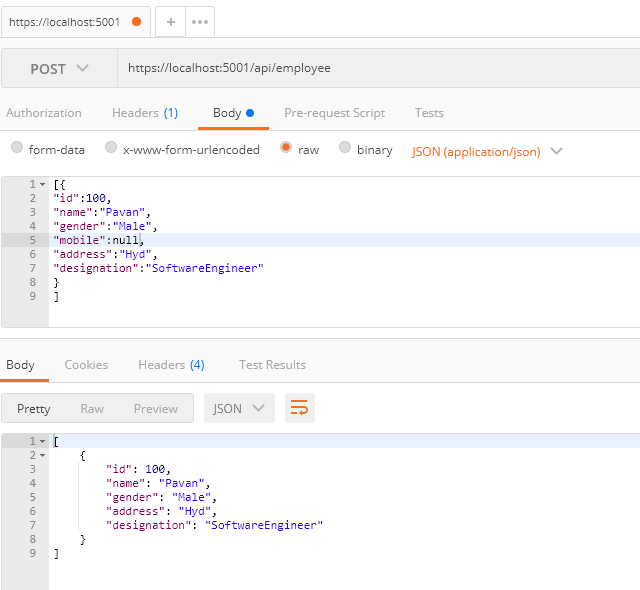640x590 pixels.
Task: Click the orange unsaved dot on localhost tab
Action: (137, 22)
